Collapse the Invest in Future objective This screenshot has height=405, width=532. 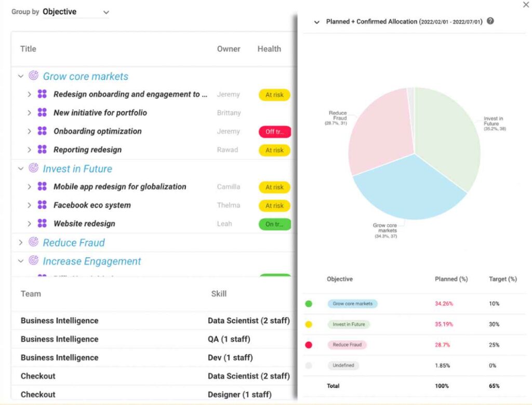(21, 169)
